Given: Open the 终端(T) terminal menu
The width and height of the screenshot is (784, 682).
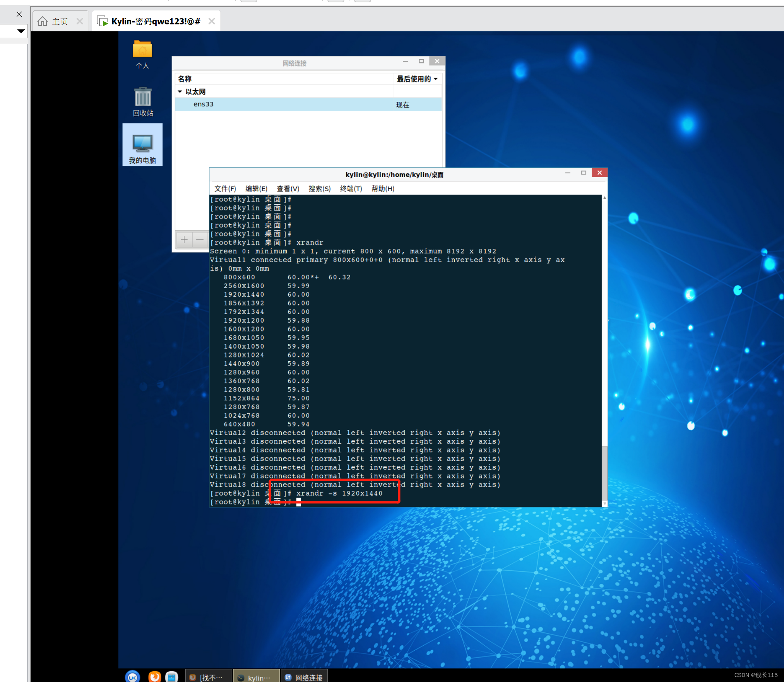Looking at the screenshot, I should [351, 189].
